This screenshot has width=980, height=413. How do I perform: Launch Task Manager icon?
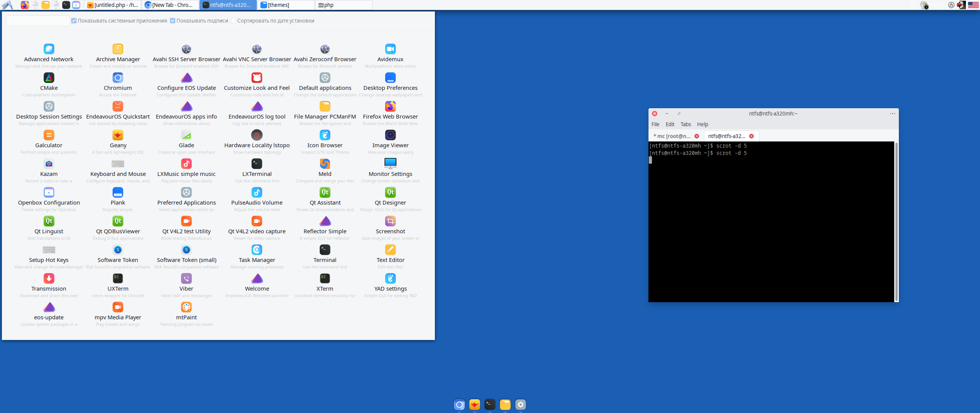pos(257,250)
